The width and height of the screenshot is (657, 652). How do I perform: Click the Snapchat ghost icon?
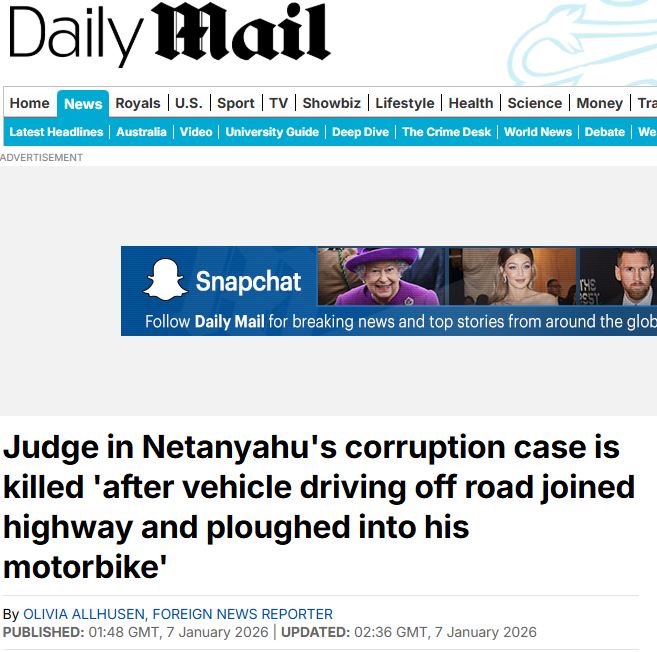165,279
